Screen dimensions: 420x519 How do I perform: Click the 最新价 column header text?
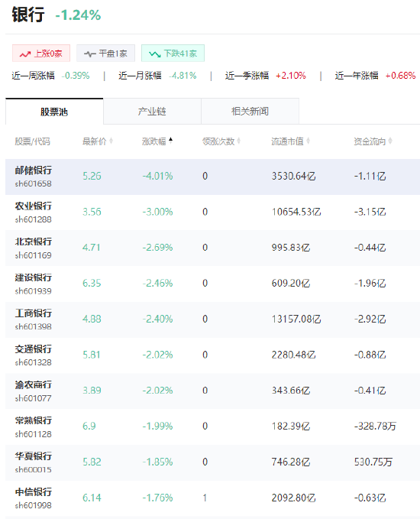94,141
